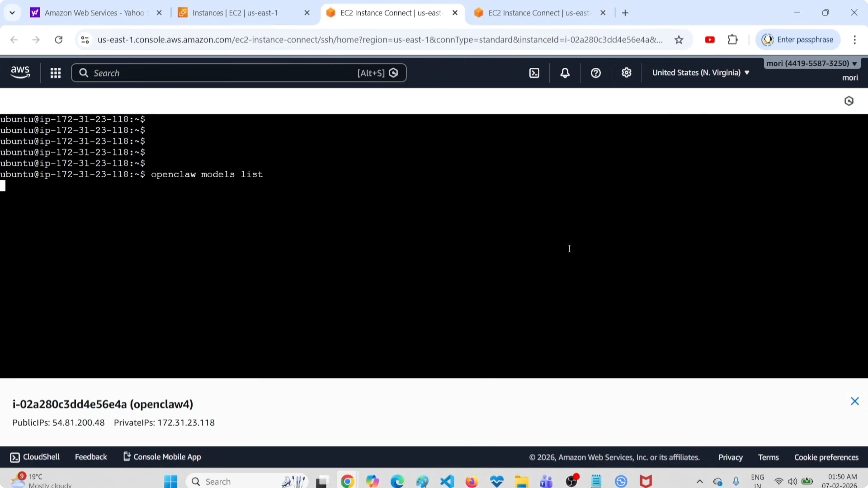Open the notifications bell
868x488 pixels.
click(x=565, y=73)
